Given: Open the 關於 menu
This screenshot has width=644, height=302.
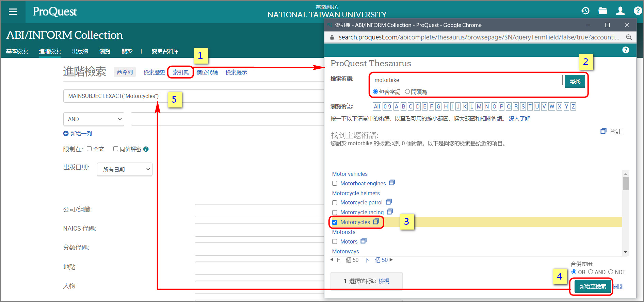Looking at the screenshot, I should [127, 51].
